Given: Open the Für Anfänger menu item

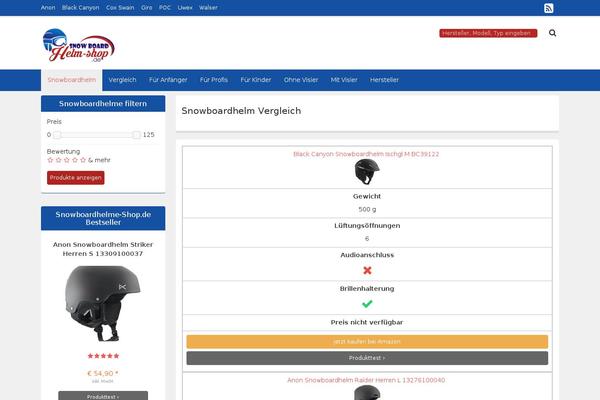Looking at the screenshot, I should [168, 80].
